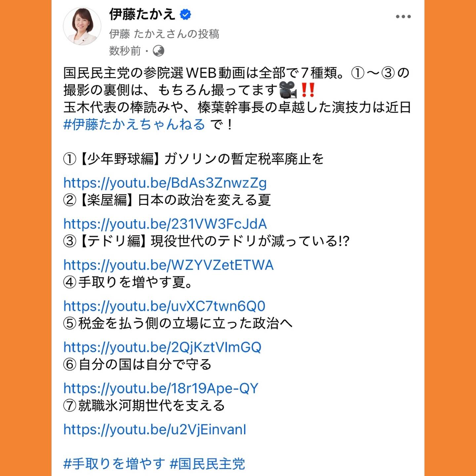Image resolution: width=476 pixels, height=476 pixels.
Task: Open the 2QjKztVImGQ YouTube link
Action: (162, 347)
